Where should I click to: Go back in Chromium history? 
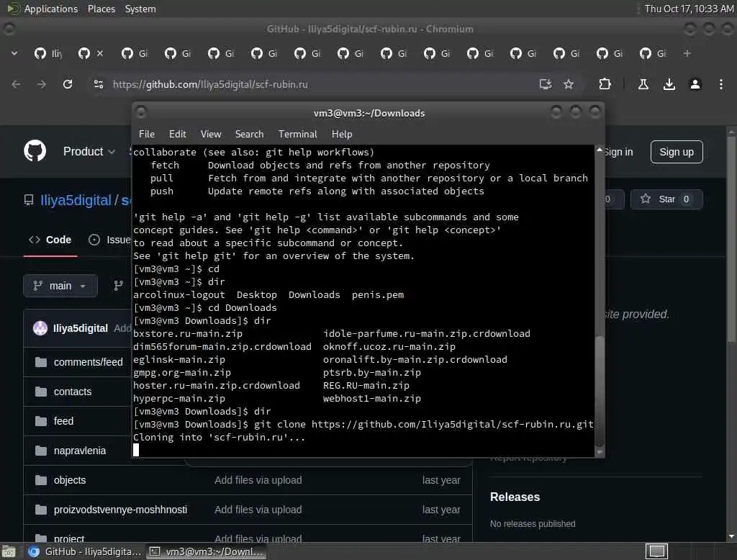pos(16,84)
